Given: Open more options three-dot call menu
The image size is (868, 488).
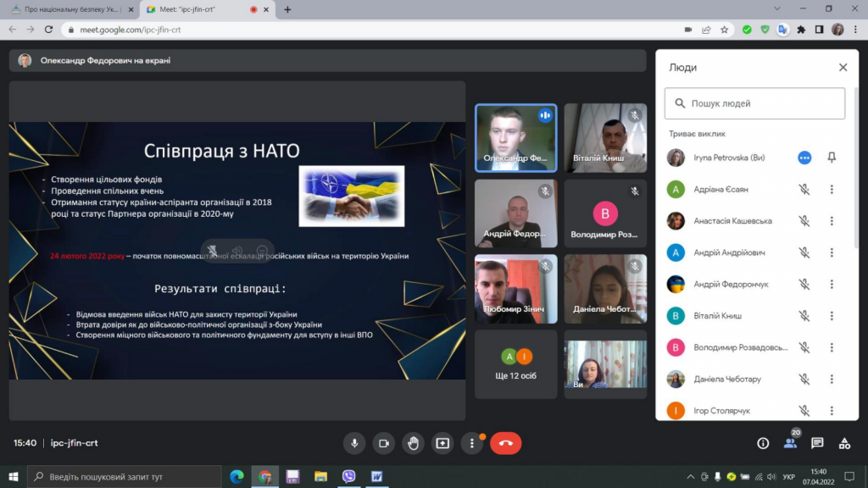Looking at the screenshot, I should pyautogui.click(x=471, y=443).
